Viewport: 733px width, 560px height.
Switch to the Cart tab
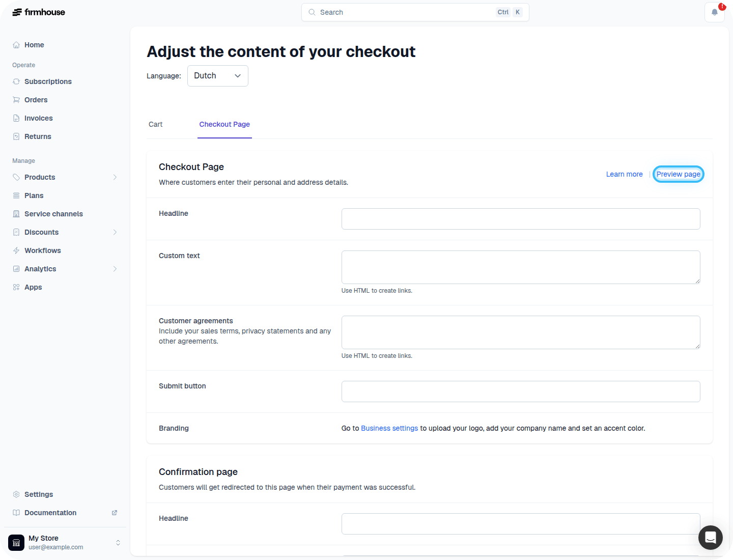point(156,124)
